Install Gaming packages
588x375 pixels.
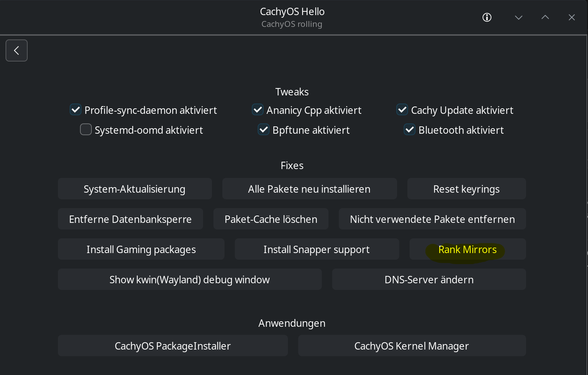(x=141, y=249)
